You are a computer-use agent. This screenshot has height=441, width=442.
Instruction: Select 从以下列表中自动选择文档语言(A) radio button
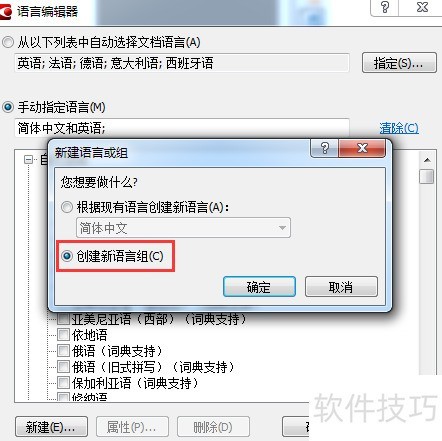(x=8, y=42)
